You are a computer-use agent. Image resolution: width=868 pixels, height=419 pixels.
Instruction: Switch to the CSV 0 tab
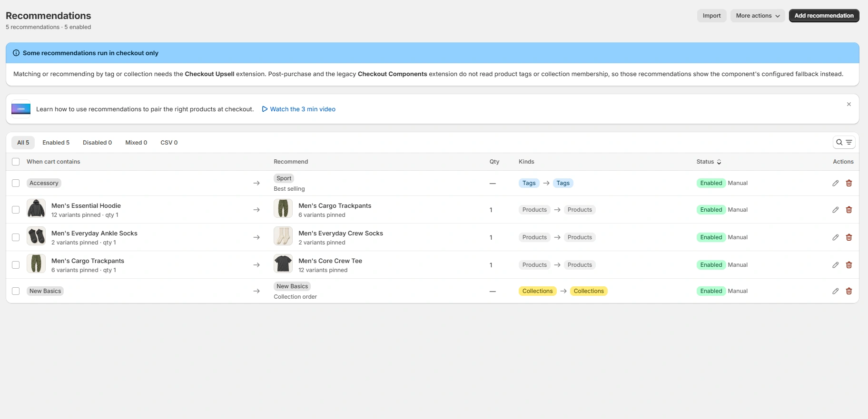tap(169, 143)
